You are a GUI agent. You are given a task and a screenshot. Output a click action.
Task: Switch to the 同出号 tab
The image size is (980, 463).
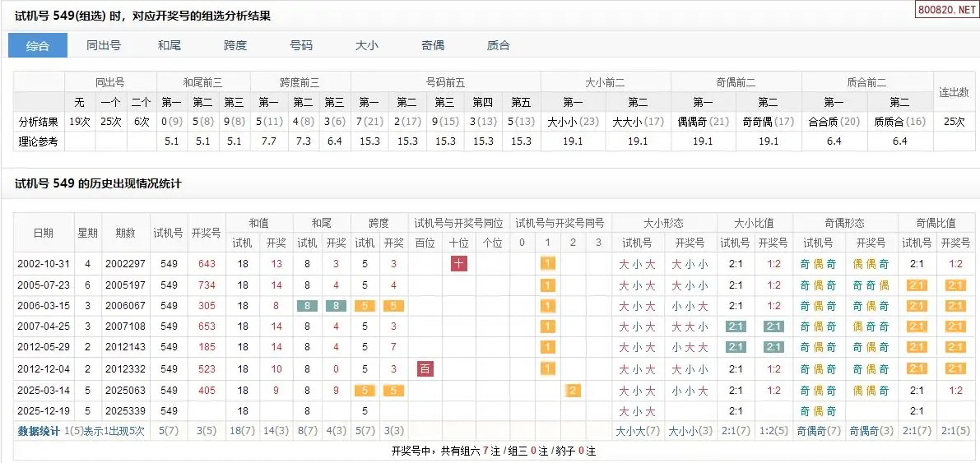[x=104, y=45]
